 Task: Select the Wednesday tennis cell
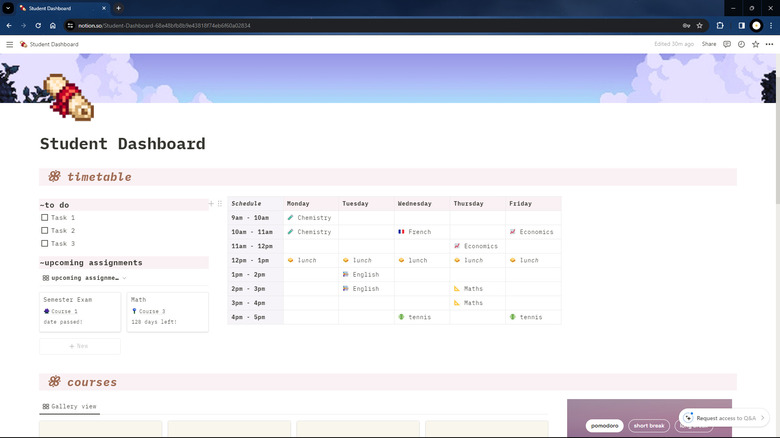[422, 317]
